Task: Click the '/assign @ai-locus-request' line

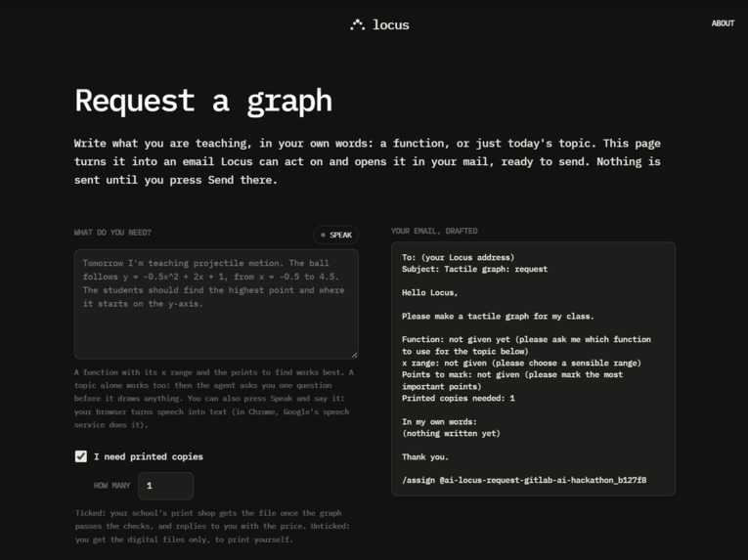Action: (x=524, y=480)
